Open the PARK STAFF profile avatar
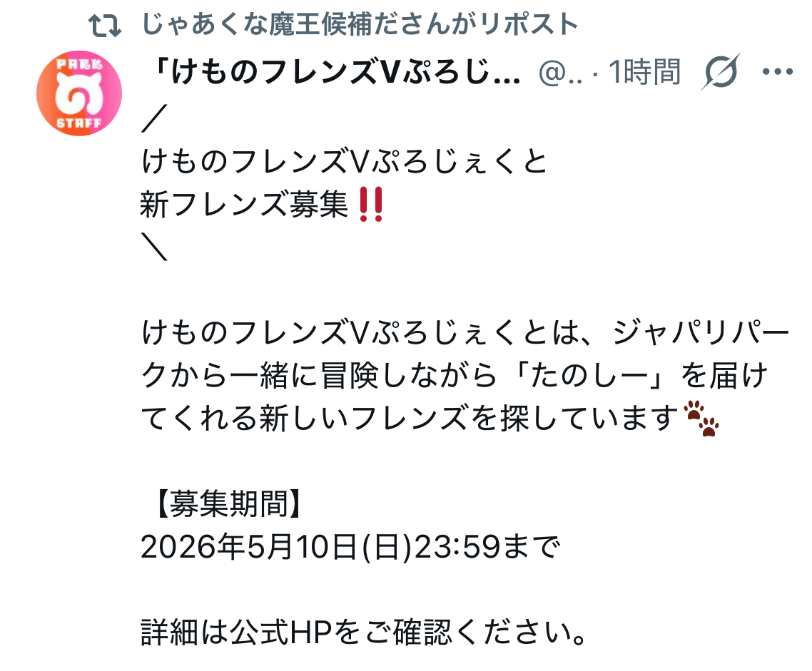Image resolution: width=812 pixels, height=671 pixels. 78,93
